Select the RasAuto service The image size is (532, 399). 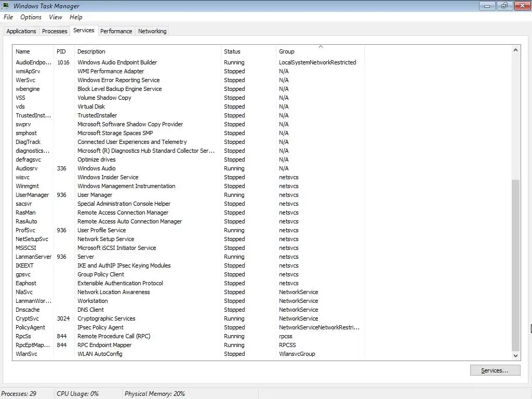189,221
